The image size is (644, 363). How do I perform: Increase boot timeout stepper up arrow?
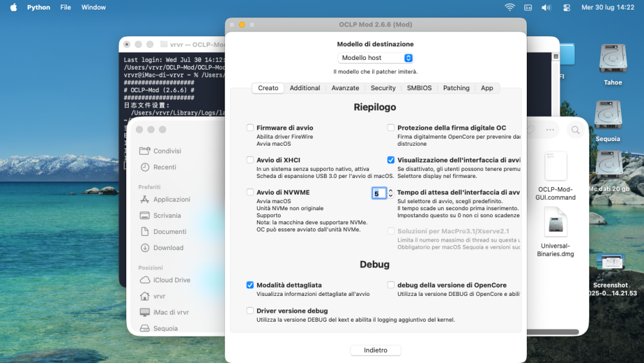click(x=391, y=190)
